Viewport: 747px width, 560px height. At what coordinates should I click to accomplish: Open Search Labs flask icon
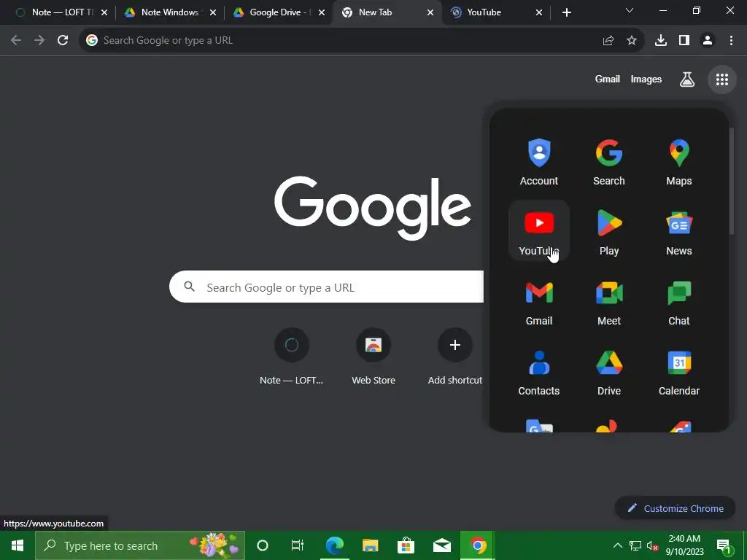coord(686,79)
